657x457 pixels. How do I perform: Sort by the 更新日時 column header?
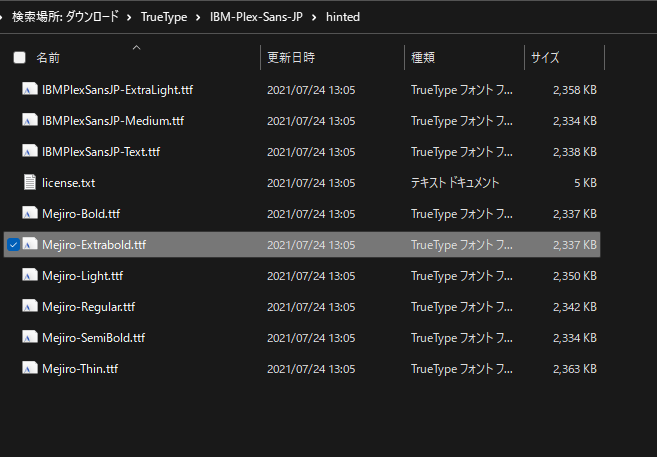point(291,57)
